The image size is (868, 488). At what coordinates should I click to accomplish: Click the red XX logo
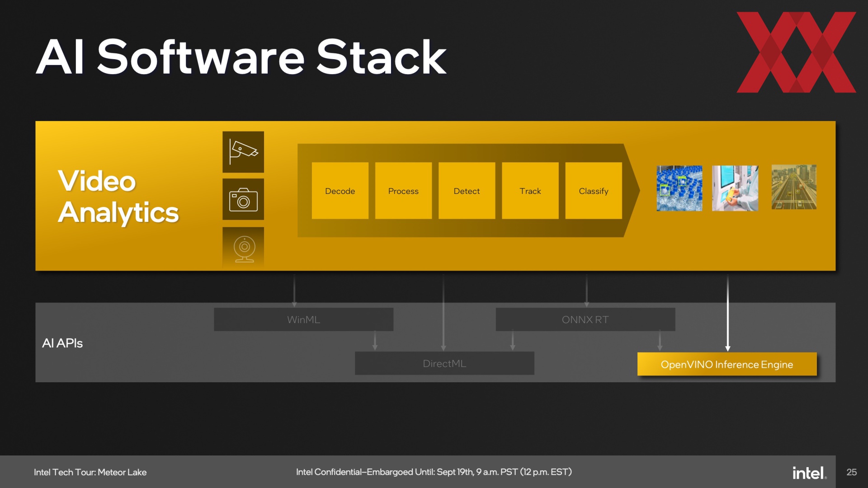pyautogui.click(x=796, y=52)
